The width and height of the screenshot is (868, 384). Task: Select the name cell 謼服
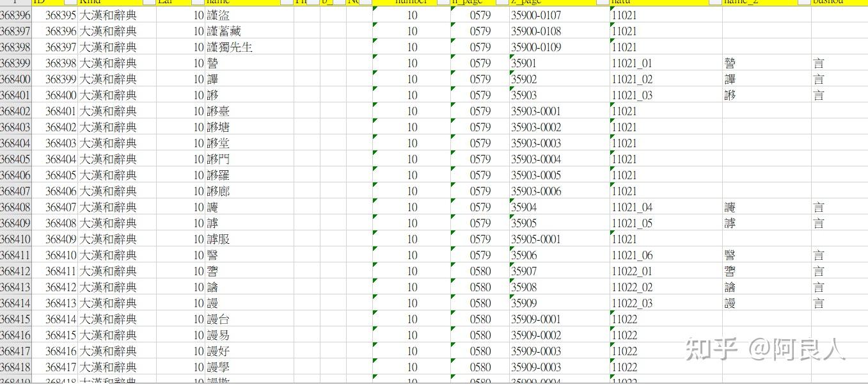(249, 239)
